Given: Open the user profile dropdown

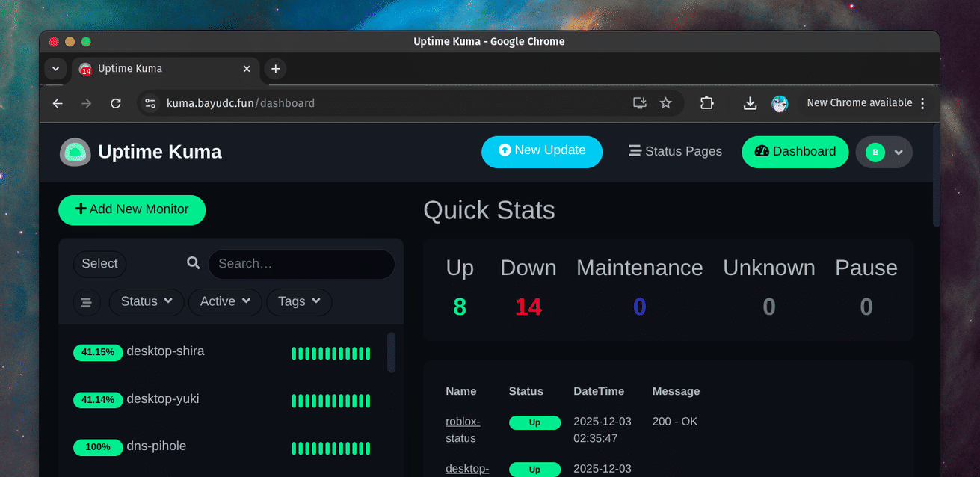Looking at the screenshot, I should point(884,153).
